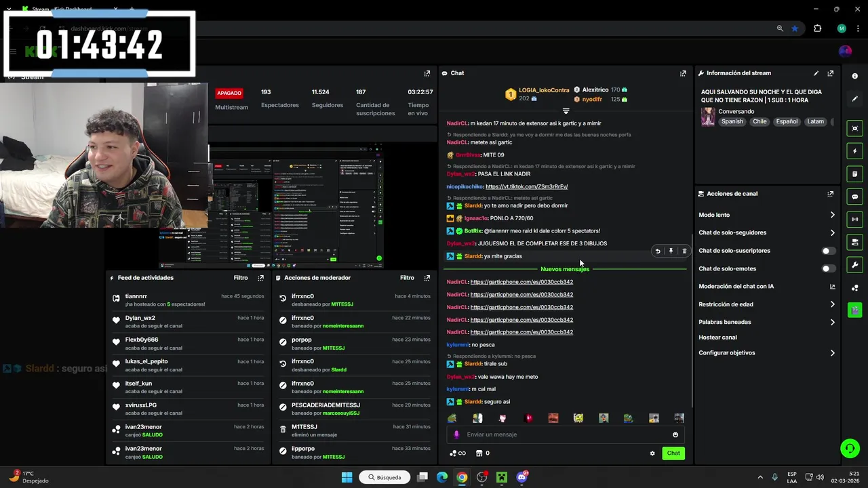Edit stream information with pencil icon
Screen dimensions: 868x488
point(816,73)
